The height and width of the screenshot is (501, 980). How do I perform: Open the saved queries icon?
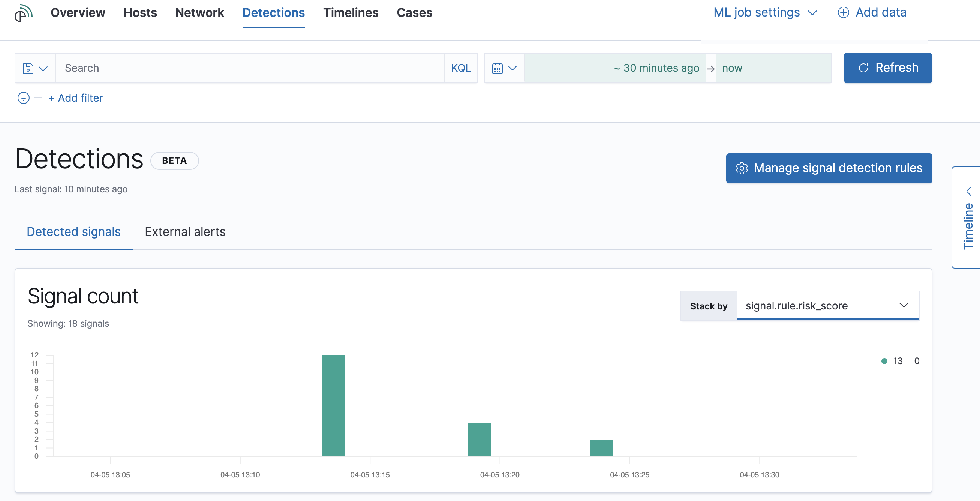pyautogui.click(x=28, y=68)
